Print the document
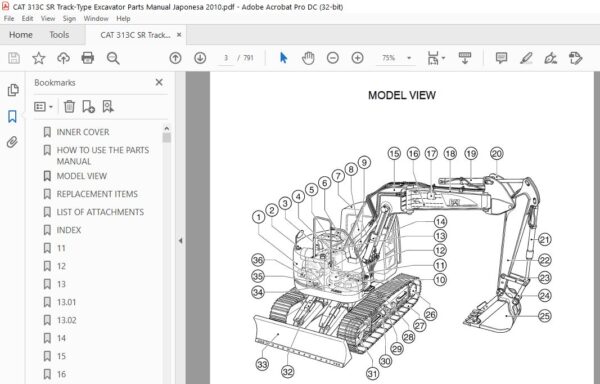 88,58
